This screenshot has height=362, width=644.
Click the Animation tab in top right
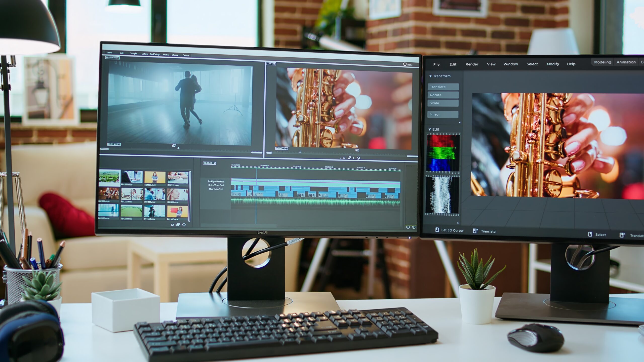coord(627,62)
